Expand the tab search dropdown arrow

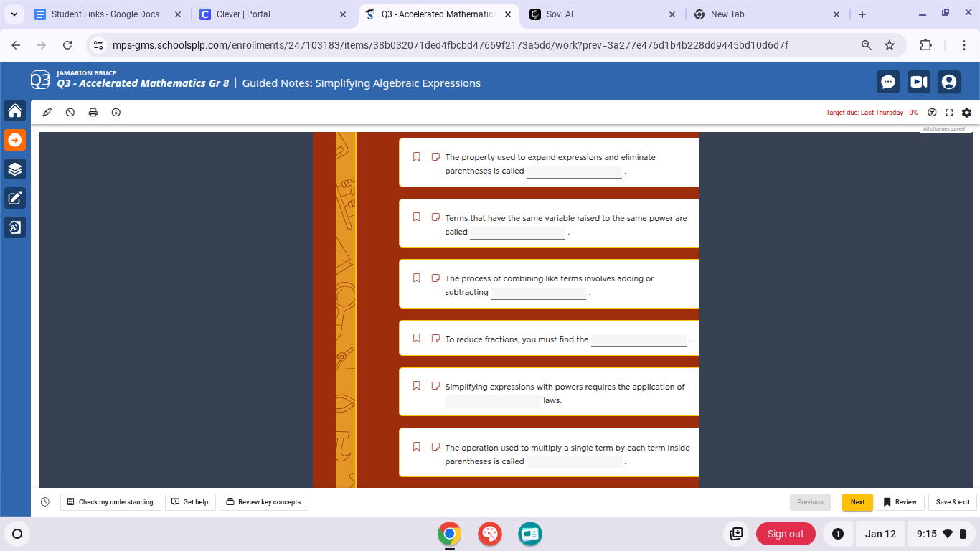coord(14,14)
